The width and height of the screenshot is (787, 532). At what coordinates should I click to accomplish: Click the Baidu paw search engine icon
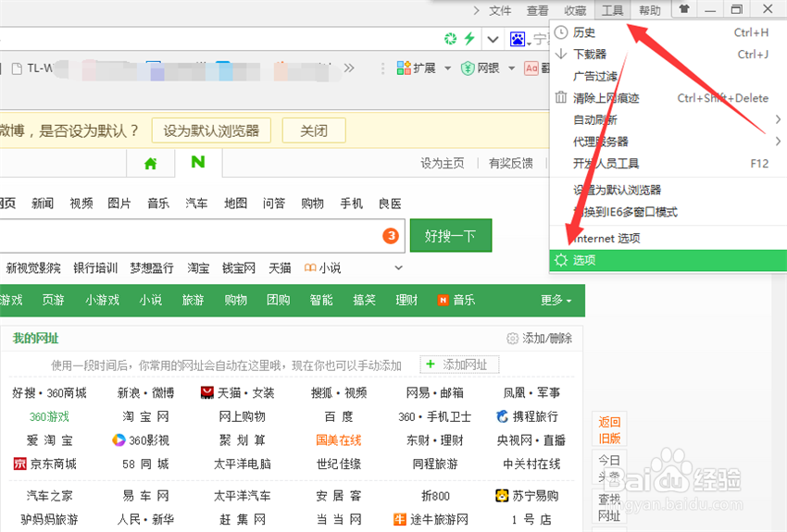click(x=518, y=39)
